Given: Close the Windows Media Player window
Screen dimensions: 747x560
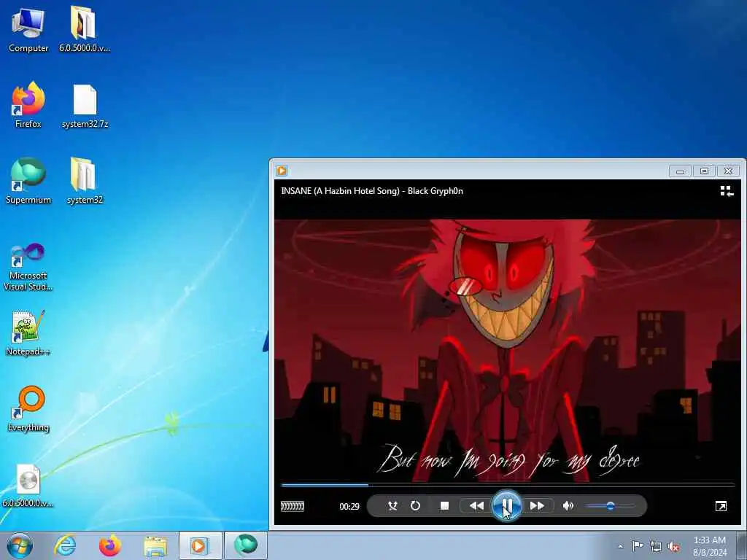Looking at the screenshot, I should point(729,171).
